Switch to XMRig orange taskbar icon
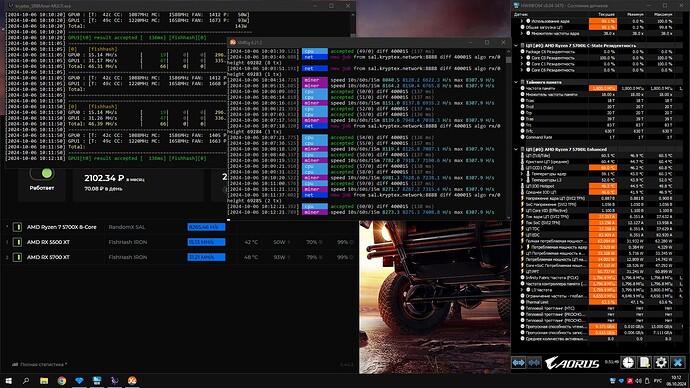The image size is (690, 388). tap(132, 381)
